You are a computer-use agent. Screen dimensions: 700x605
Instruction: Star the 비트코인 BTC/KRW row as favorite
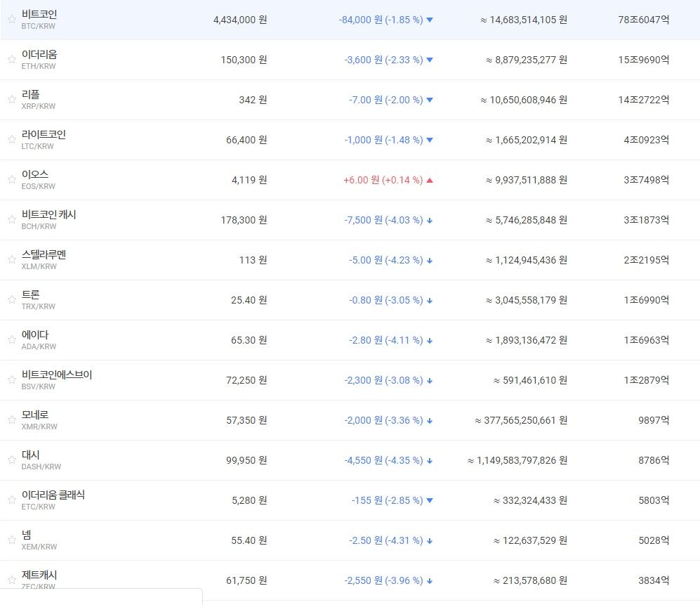[x=11, y=20]
